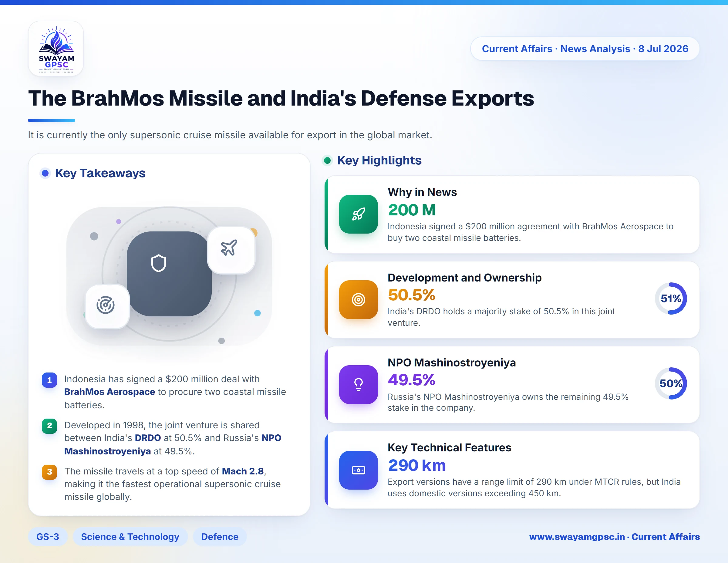This screenshot has width=728, height=563.
Task: Click the text India's DRDO holds a majority stake
Action: (x=501, y=317)
